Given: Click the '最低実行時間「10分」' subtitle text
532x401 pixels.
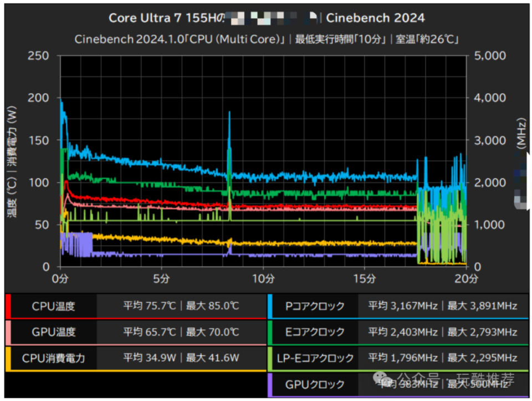Looking at the screenshot, I should coord(341,39).
